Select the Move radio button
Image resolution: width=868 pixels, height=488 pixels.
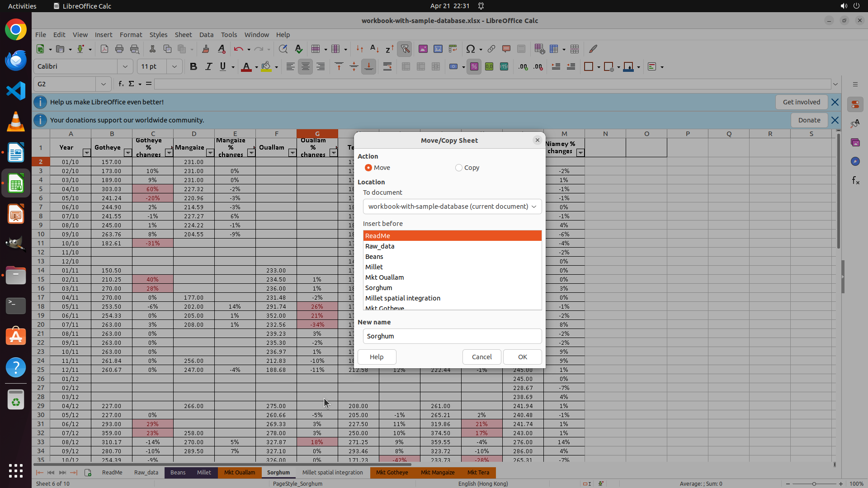(x=368, y=168)
